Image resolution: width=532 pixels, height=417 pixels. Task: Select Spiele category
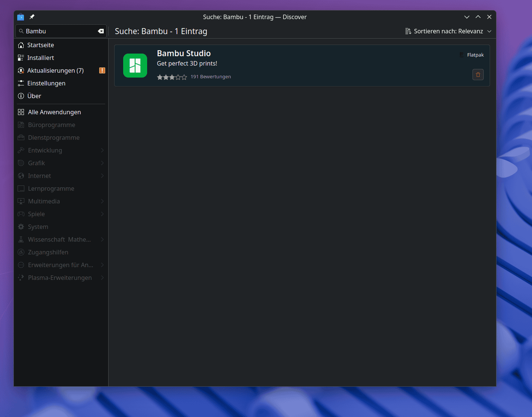click(x=61, y=214)
